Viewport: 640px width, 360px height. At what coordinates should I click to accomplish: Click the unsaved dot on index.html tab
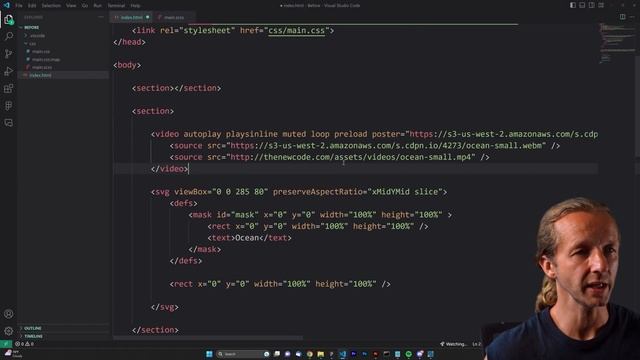[x=148, y=17]
